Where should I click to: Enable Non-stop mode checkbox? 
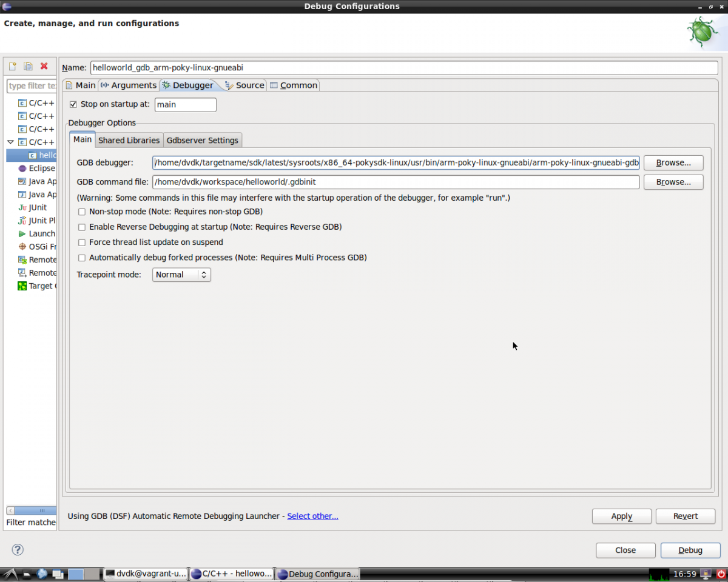82,212
